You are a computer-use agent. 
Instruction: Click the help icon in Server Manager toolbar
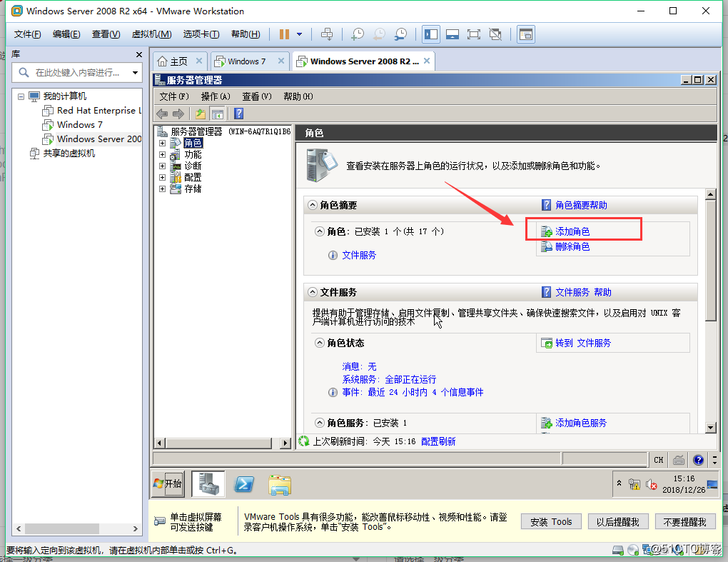click(238, 114)
